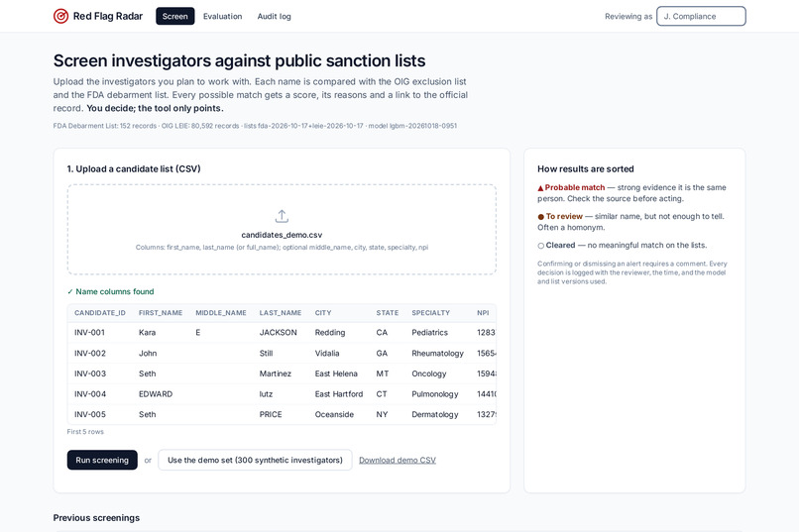Viewport: 799px width, 532px height.
Task: Click the brown dot To review icon
Action: pyautogui.click(x=540, y=217)
